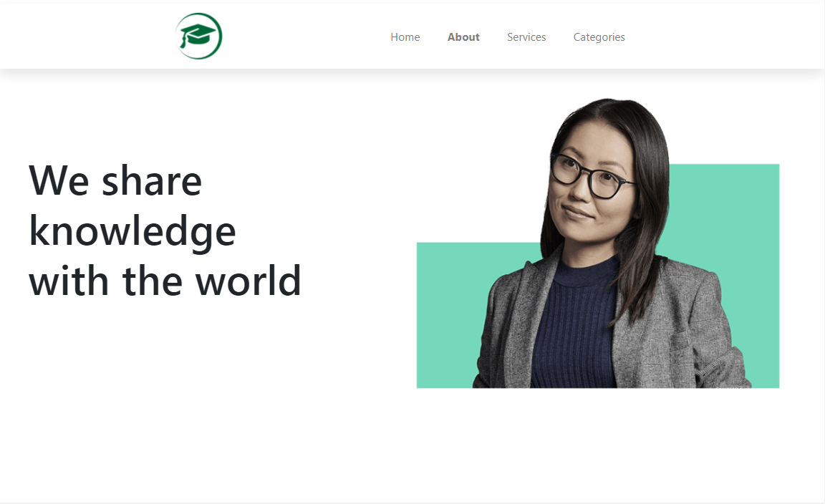Click the word "the" in the headline

(153, 281)
